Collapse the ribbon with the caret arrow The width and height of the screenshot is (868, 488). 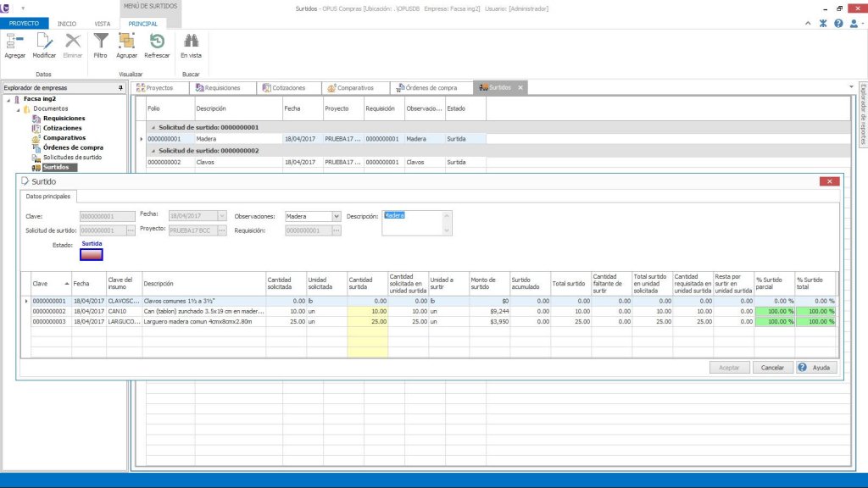pyautogui.click(x=809, y=23)
